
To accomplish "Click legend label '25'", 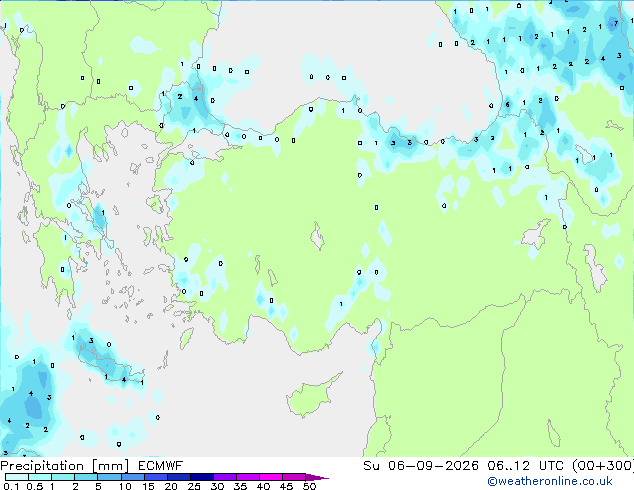I will 194,486.
